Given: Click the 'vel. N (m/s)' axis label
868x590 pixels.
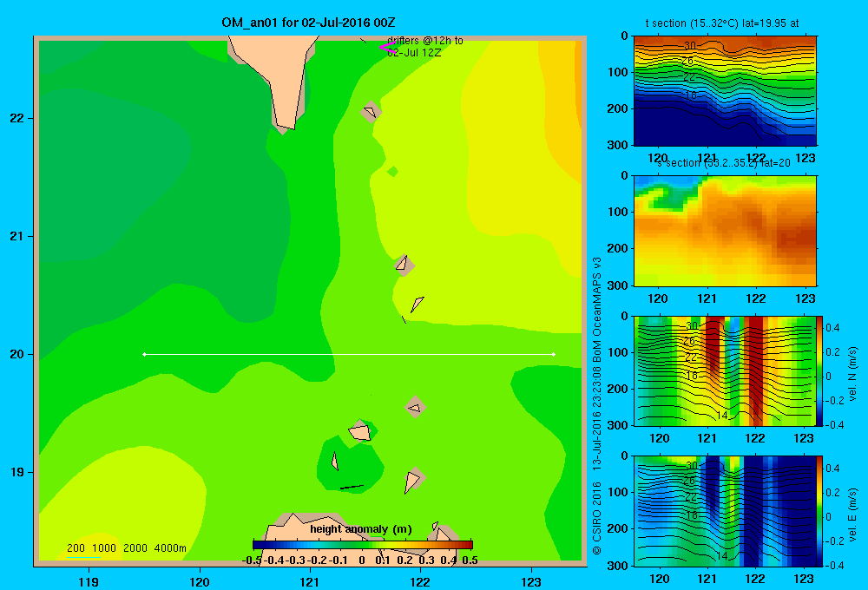Looking at the screenshot, I should coord(853,374).
